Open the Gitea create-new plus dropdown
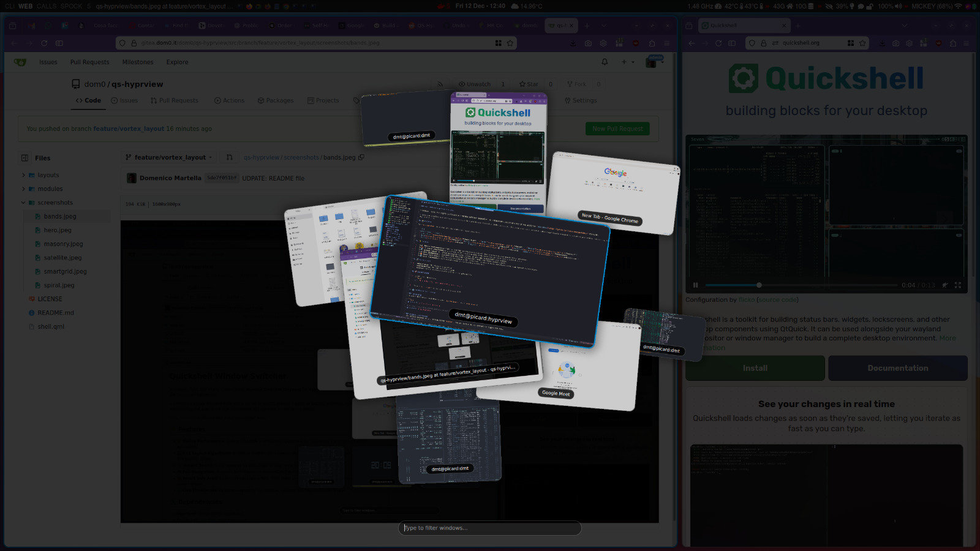 [x=627, y=62]
